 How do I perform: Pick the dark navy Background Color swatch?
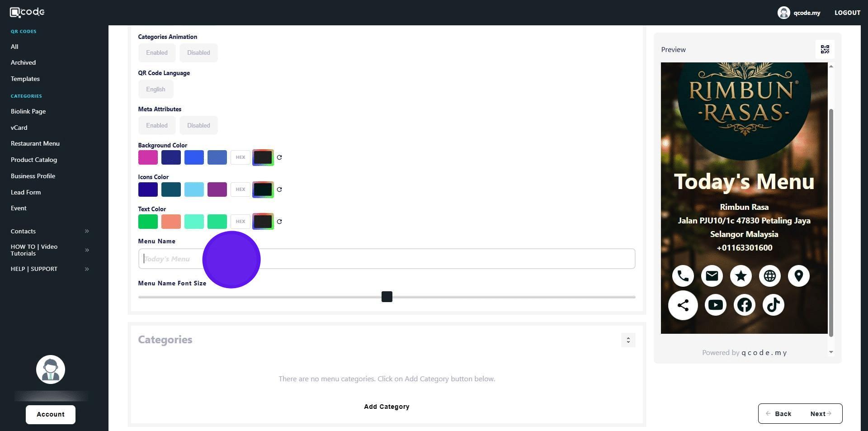171,157
